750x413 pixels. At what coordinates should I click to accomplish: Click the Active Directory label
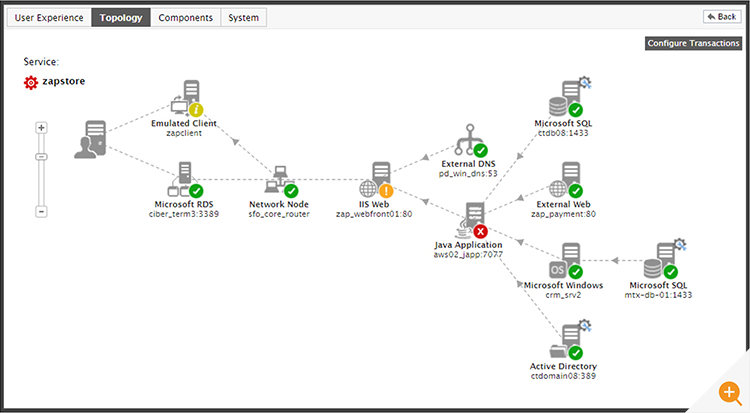pos(563,366)
